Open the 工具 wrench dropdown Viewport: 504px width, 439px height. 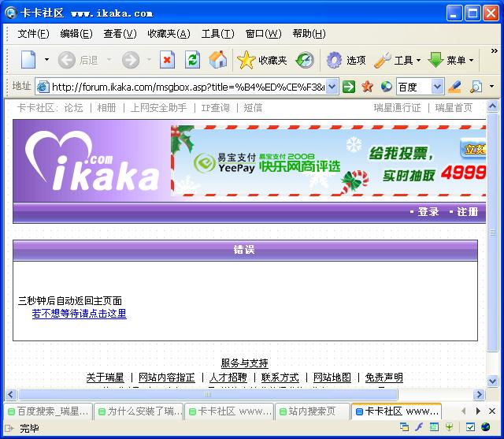click(398, 60)
